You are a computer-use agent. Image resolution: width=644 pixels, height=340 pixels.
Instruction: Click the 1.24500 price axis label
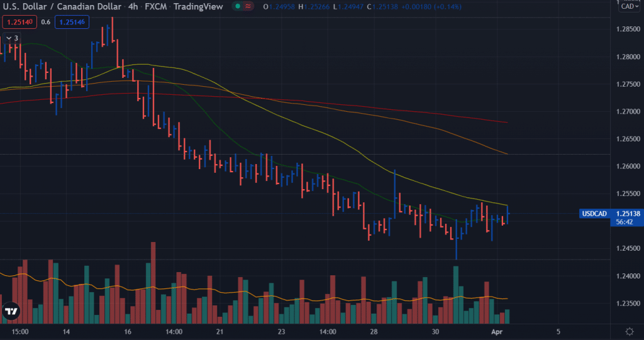[628, 248]
